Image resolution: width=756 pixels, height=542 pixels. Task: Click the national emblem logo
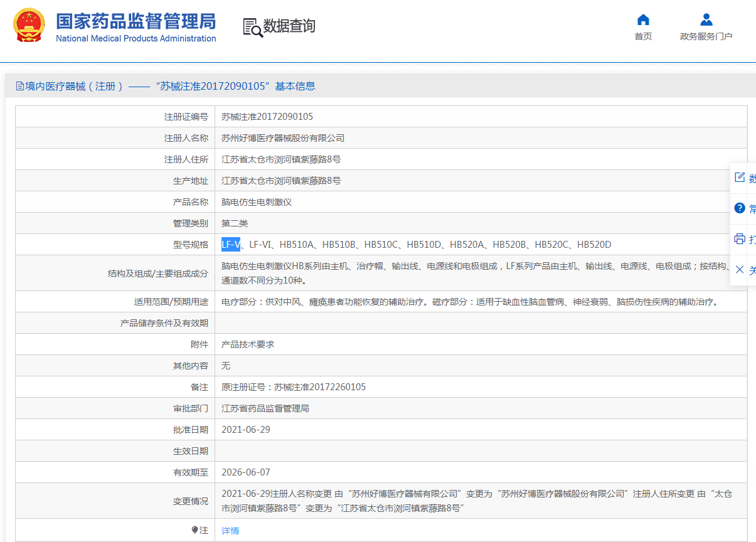(29, 25)
